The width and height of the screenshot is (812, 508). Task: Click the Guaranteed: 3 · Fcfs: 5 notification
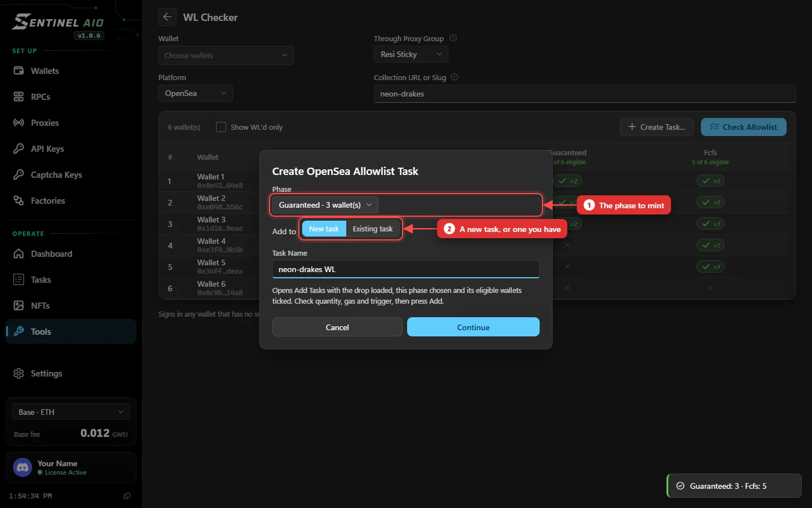click(x=734, y=486)
